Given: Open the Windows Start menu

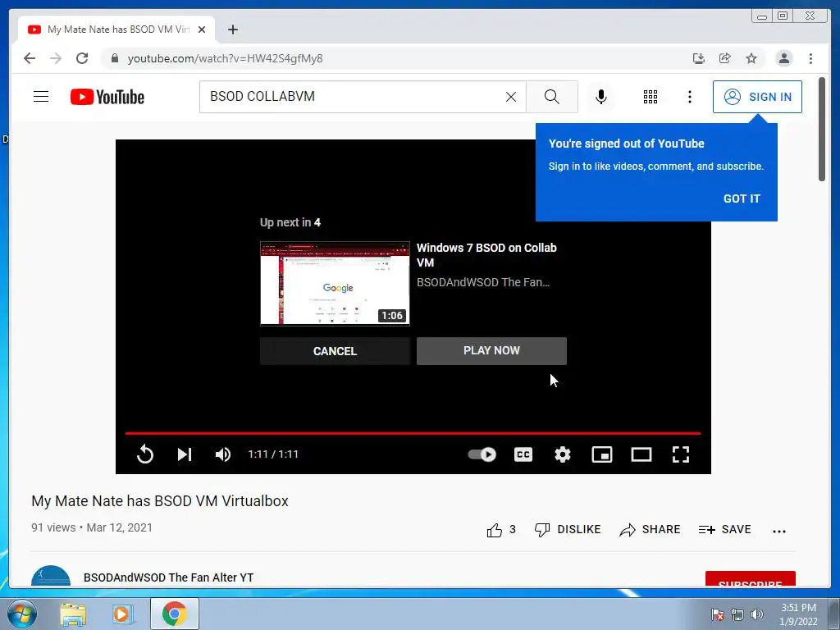Looking at the screenshot, I should click(x=21, y=614).
